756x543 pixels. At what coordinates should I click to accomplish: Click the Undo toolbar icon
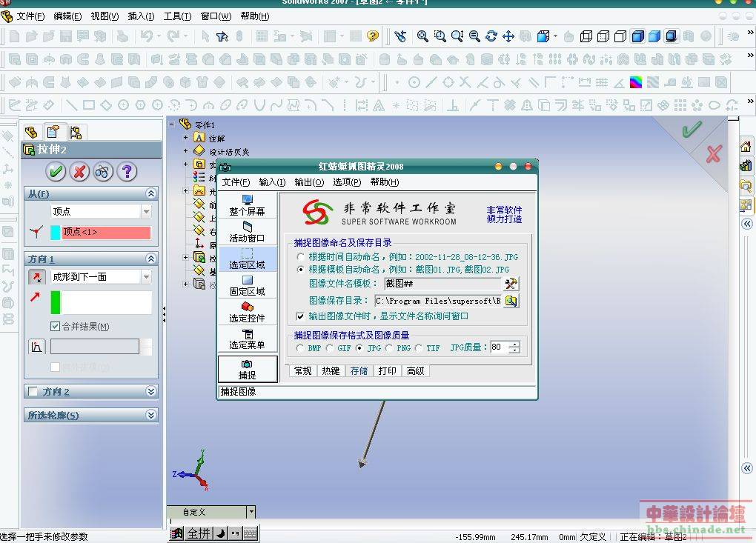[x=146, y=36]
